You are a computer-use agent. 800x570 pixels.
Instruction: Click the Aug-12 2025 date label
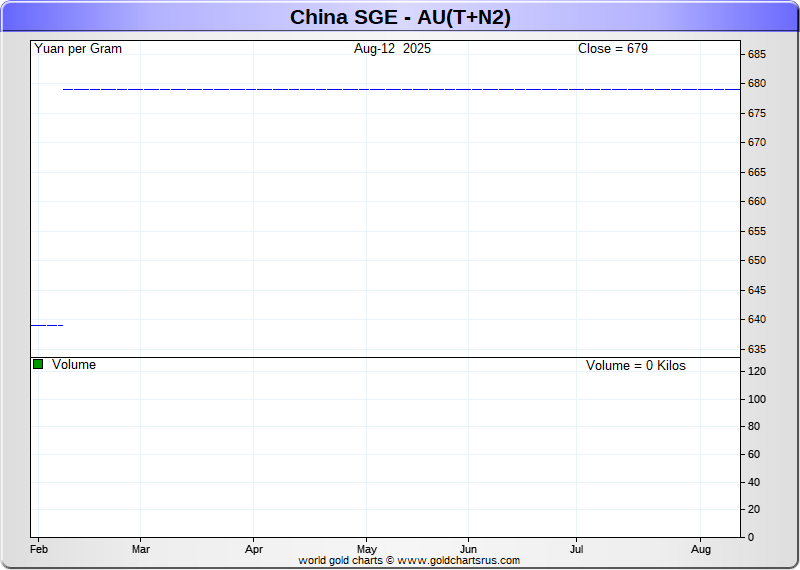click(x=392, y=48)
